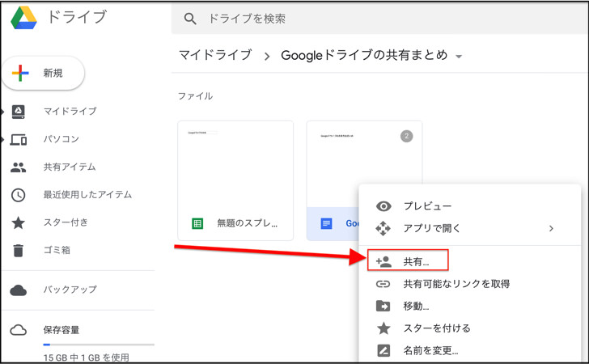Click the blue Docs file icon
589x364 pixels.
326,223
